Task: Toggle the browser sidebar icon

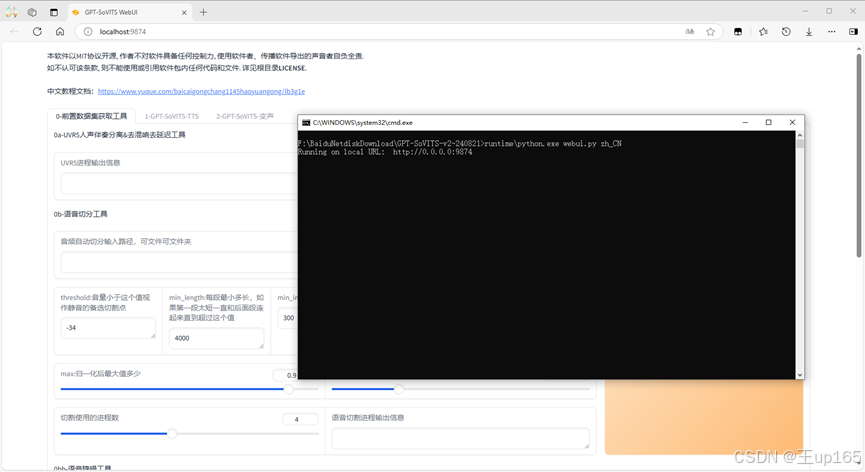Action: point(853,31)
